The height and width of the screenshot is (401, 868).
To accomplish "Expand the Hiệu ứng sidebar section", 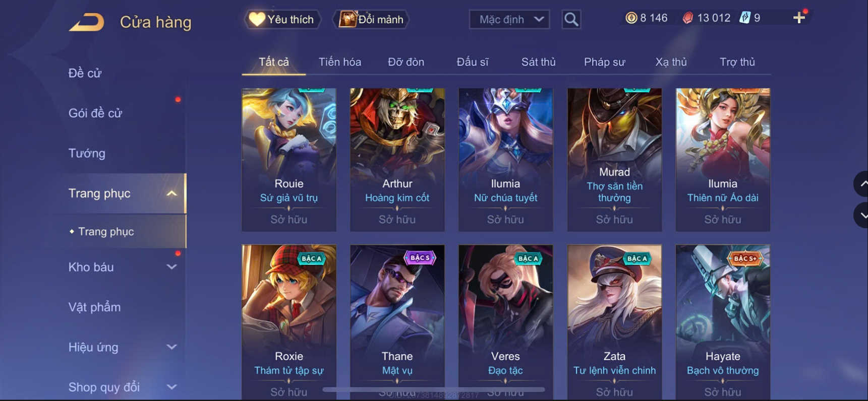I will 171,347.
